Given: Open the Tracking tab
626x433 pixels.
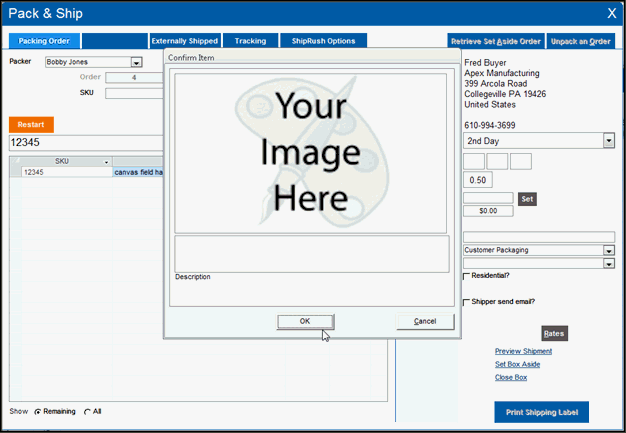Looking at the screenshot, I should click(x=250, y=41).
